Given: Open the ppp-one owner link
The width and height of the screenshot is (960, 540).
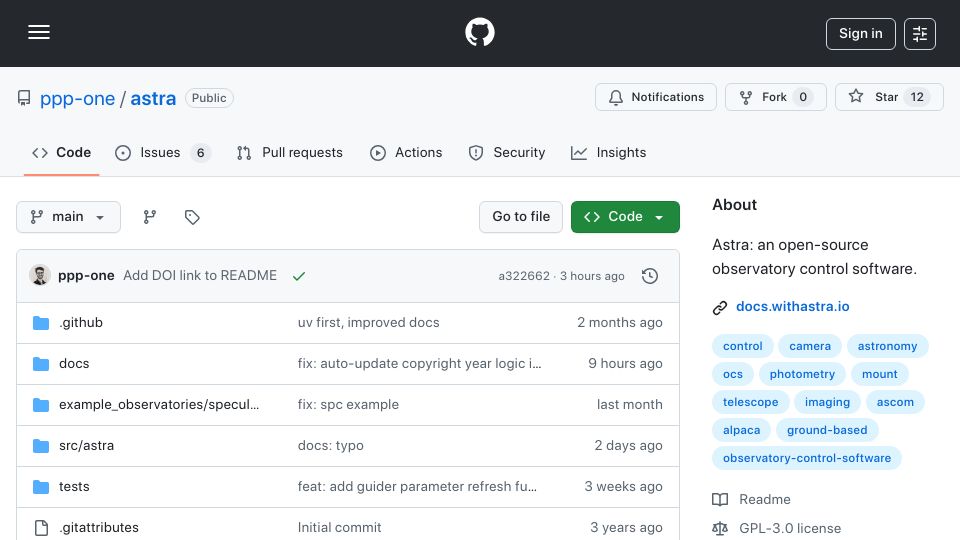Looking at the screenshot, I should 77,99.
